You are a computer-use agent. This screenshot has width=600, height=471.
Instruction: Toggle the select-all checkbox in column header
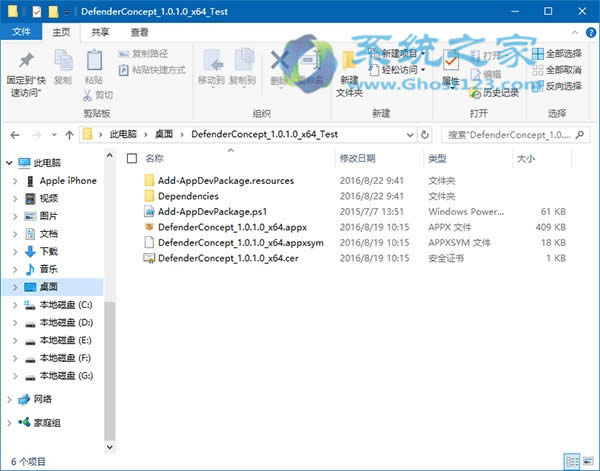point(132,158)
